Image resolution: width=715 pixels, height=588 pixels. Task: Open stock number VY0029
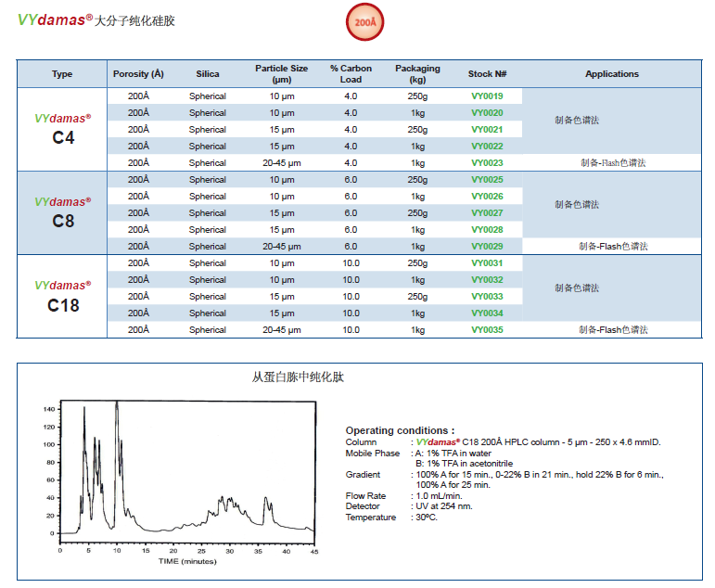[x=487, y=247]
